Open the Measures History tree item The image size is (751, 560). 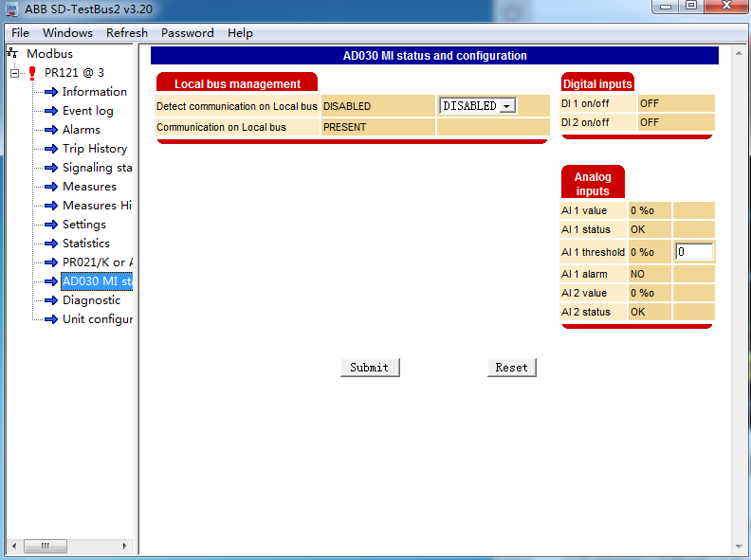98,206
